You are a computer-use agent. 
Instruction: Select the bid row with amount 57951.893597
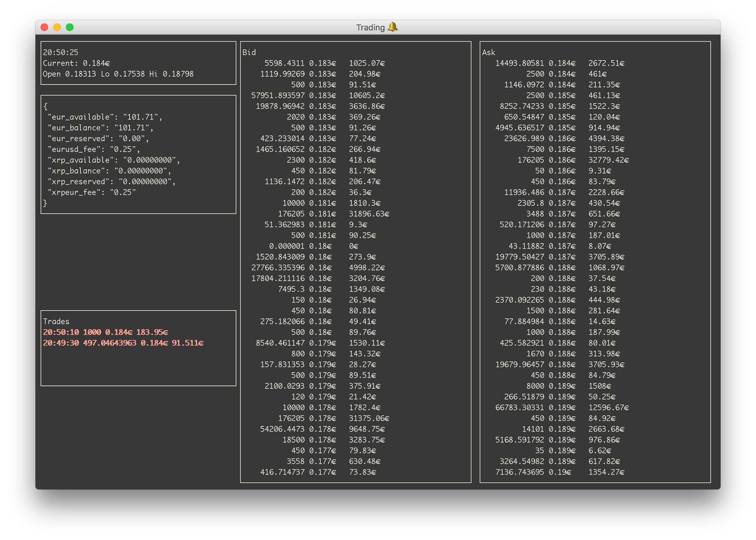318,95
